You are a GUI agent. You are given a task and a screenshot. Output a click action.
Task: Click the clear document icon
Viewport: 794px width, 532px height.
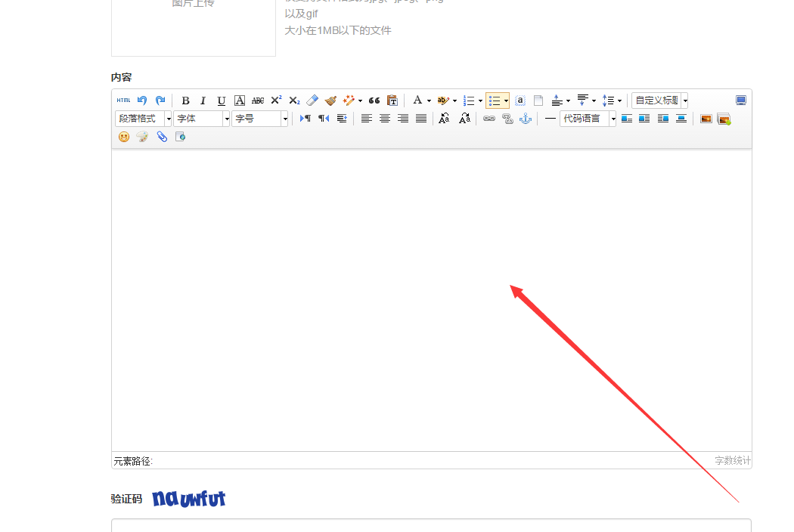click(538, 101)
